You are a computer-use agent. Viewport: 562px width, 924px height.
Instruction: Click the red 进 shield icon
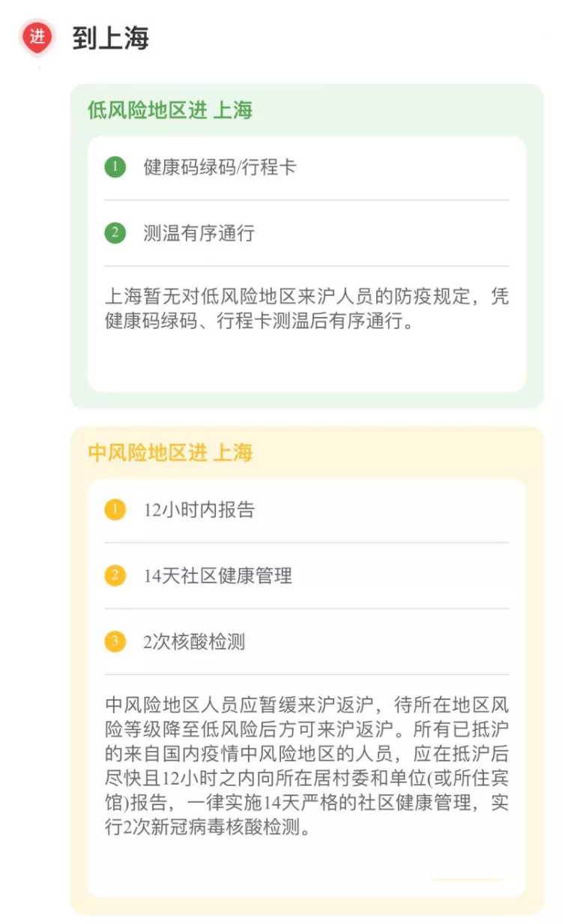(37, 37)
